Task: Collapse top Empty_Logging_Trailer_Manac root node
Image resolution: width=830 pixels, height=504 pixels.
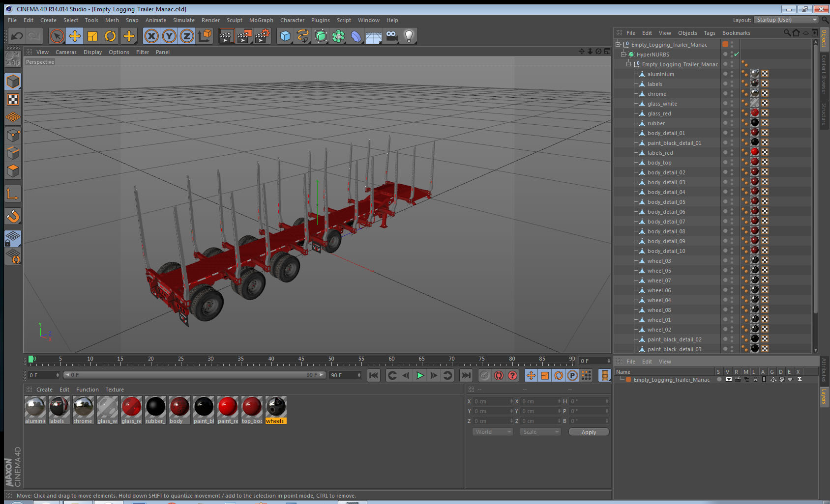Action: pos(618,45)
